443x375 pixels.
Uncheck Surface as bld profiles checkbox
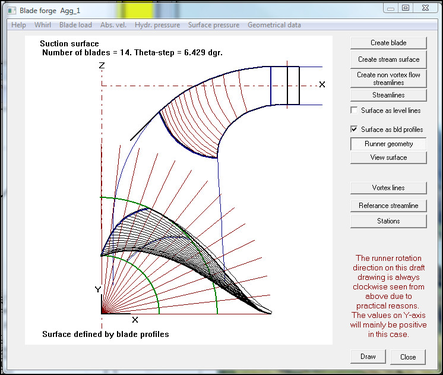(x=354, y=129)
